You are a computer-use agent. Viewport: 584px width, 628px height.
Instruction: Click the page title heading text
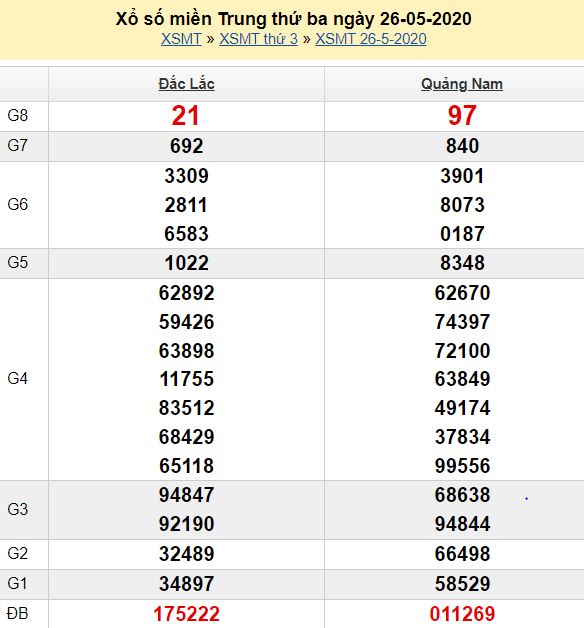pyautogui.click(x=293, y=19)
